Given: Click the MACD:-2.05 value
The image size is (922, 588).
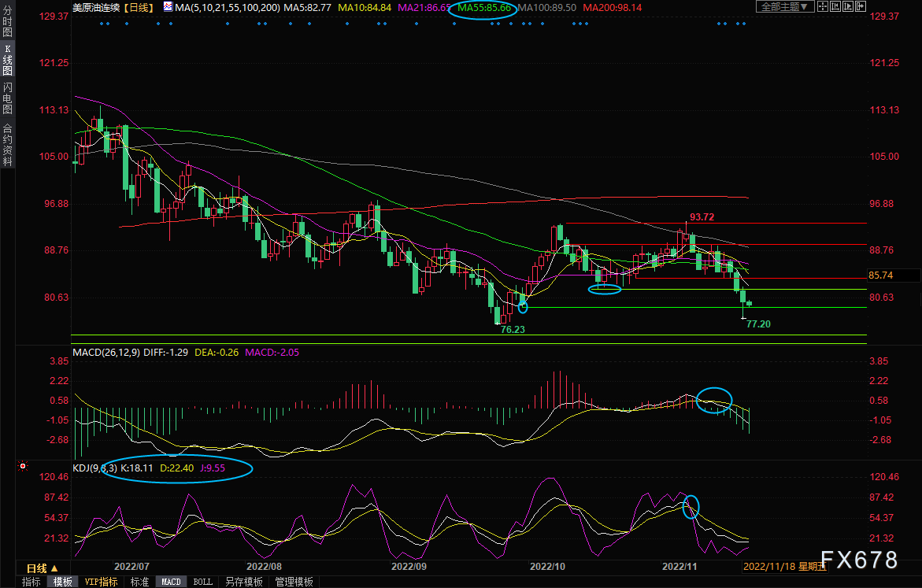Looking at the screenshot, I should pyautogui.click(x=272, y=352).
